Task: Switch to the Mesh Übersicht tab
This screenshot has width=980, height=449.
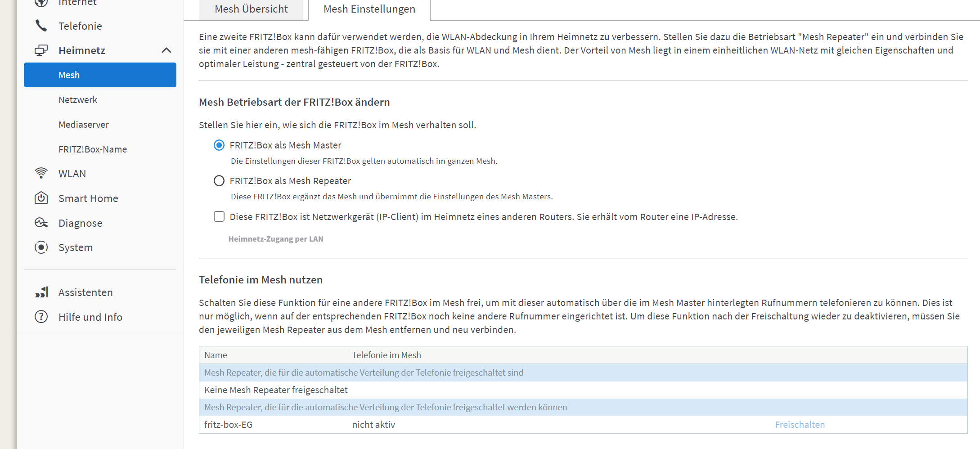Action: 251,9
